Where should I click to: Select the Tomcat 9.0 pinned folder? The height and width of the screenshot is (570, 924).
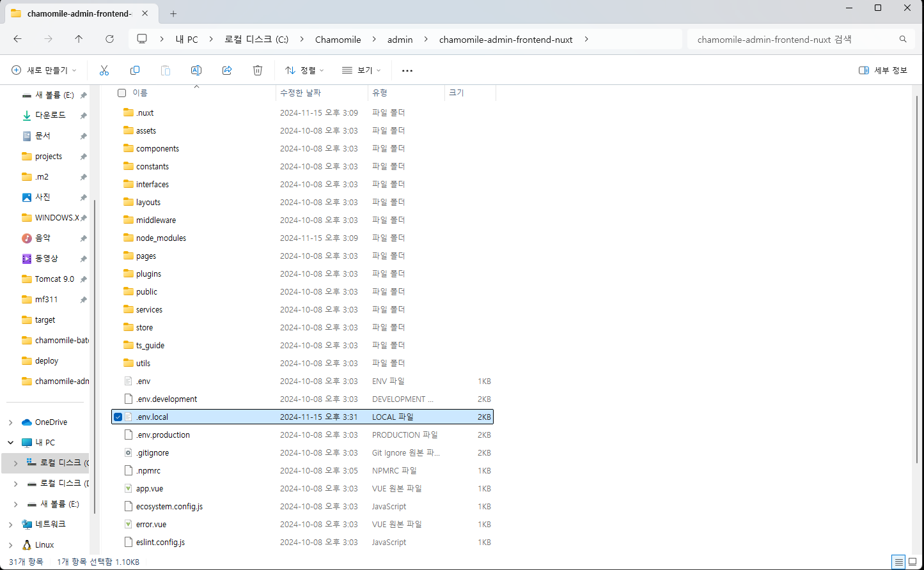tap(54, 279)
